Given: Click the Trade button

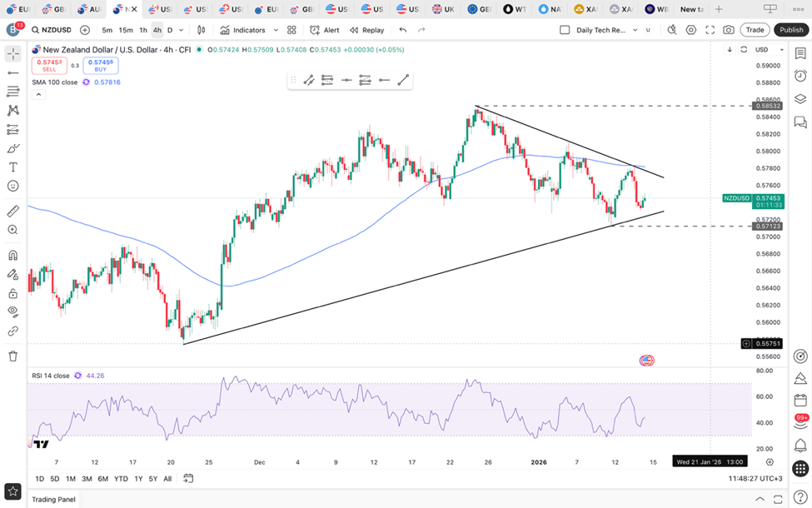Looking at the screenshot, I should point(755,30).
